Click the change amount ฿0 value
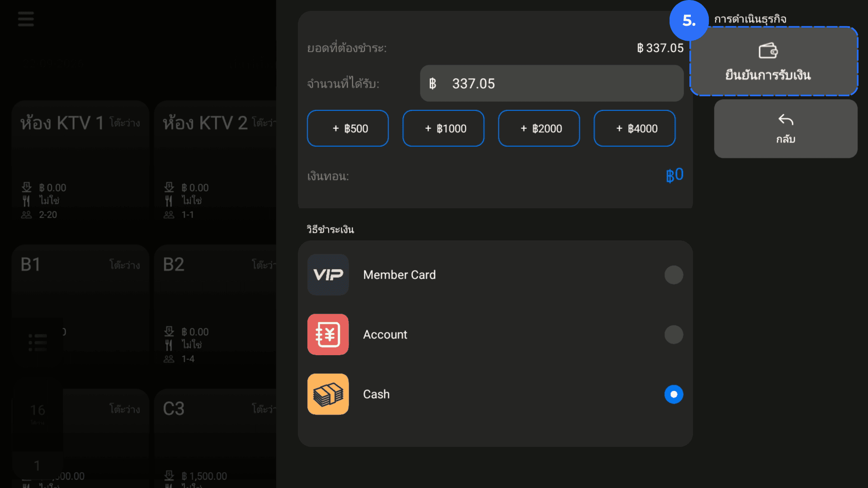This screenshot has width=868, height=488. coord(675,175)
